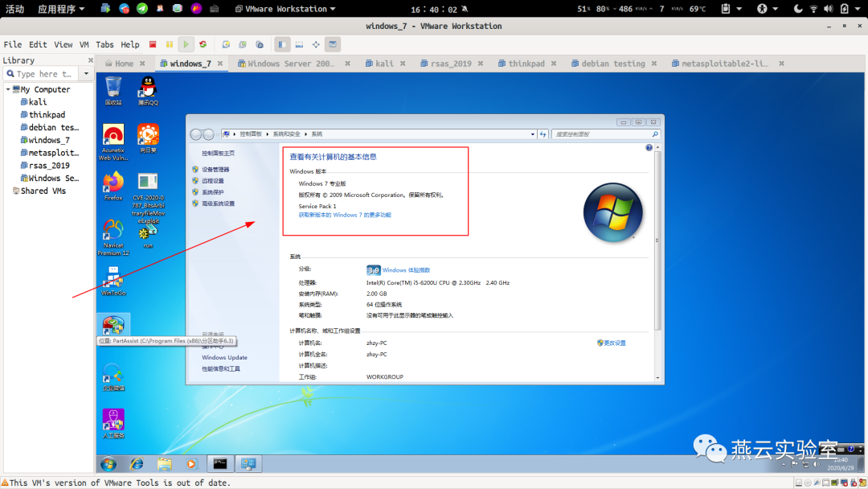The width and height of the screenshot is (868, 489).
Task: Click the Restart guest toolbar icon
Action: tap(203, 44)
